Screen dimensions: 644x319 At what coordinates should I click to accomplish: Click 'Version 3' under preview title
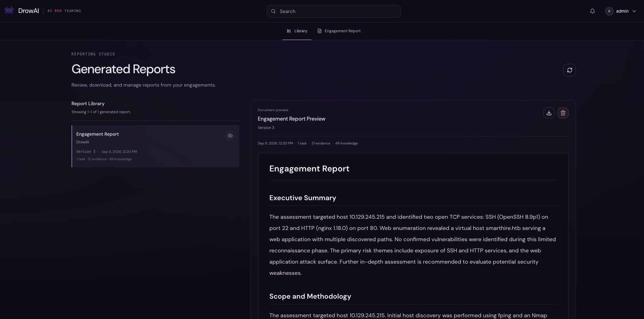(266, 128)
